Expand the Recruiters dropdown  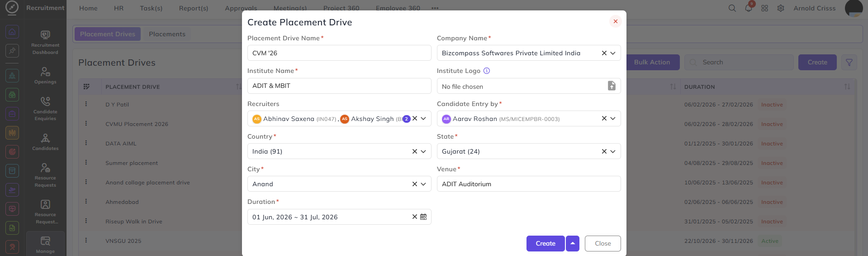pyautogui.click(x=423, y=118)
